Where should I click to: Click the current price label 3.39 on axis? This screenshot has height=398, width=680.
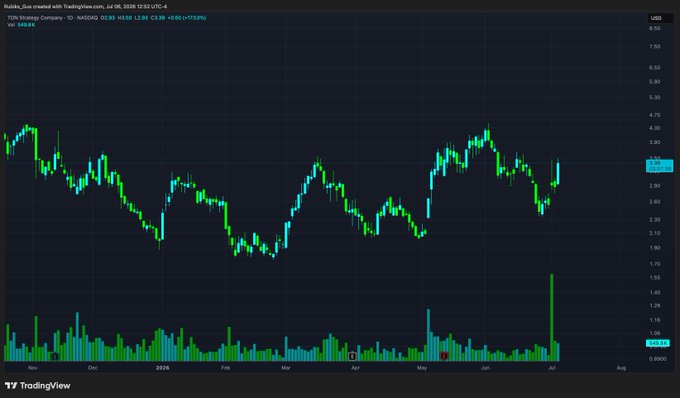(x=659, y=166)
